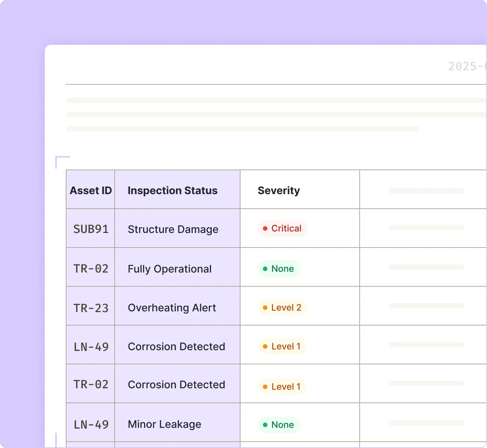Screen dimensions: 487x448
Task: Click the Fully Operational status cell
Action: coord(170,269)
